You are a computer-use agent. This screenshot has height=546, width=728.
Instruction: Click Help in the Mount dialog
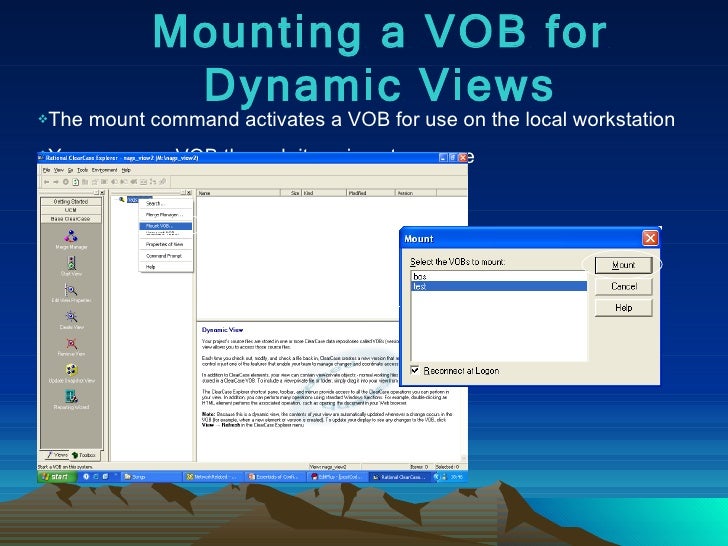624,308
